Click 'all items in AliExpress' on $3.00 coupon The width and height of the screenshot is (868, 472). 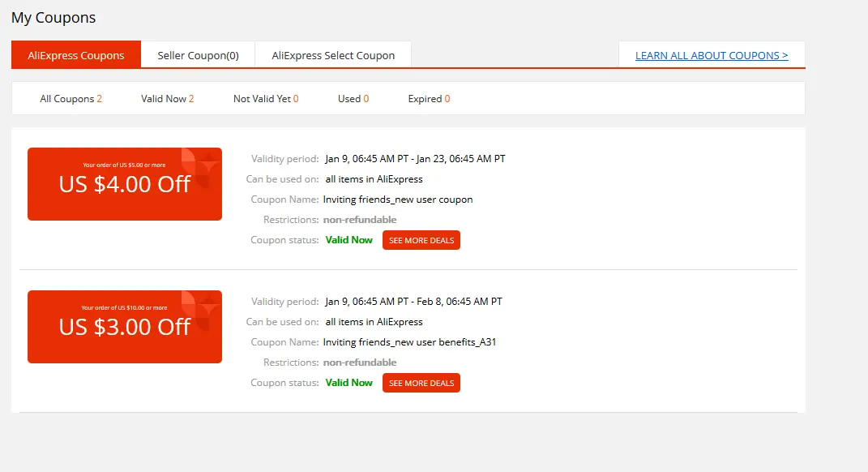(374, 322)
